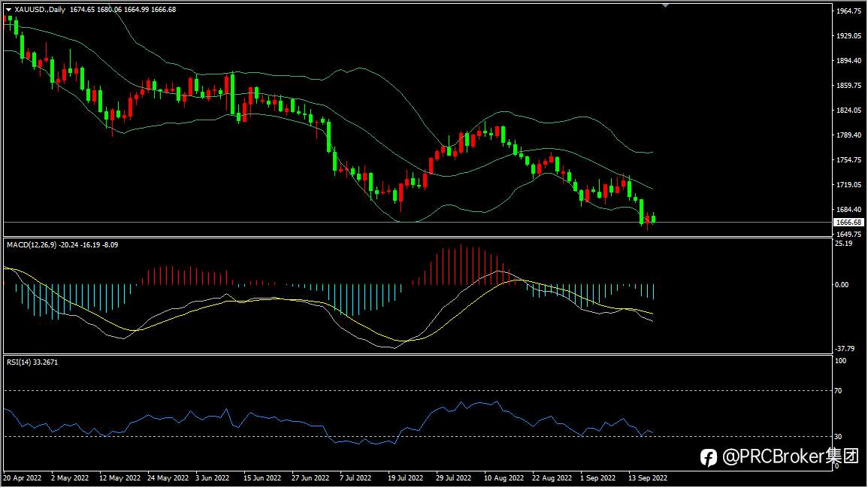Click the 1859.75 price axis label
Viewport: 868px width, 488px height.
[848, 86]
